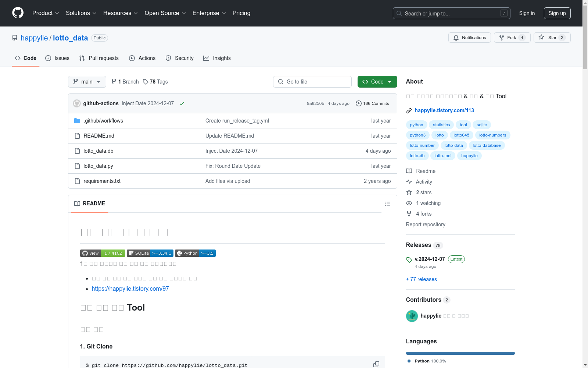Open https://happylie.tistory.com/97 link
Screen dimensions: 588x368
(x=130, y=289)
